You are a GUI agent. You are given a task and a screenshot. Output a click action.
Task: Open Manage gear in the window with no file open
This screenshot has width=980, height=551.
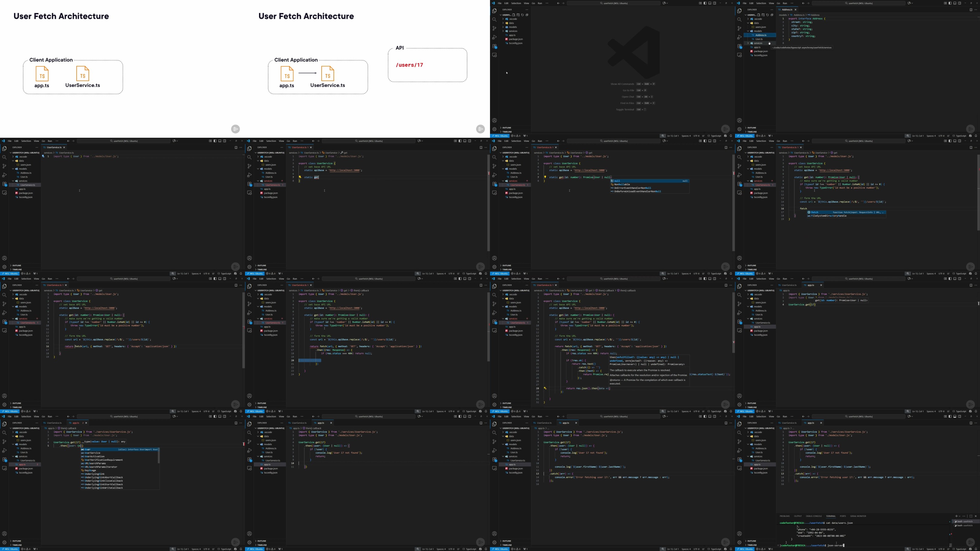[494, 129]
